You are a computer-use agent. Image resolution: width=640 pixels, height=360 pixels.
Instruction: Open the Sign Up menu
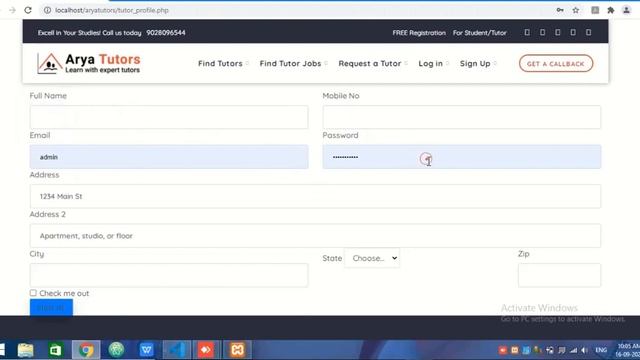478,63
